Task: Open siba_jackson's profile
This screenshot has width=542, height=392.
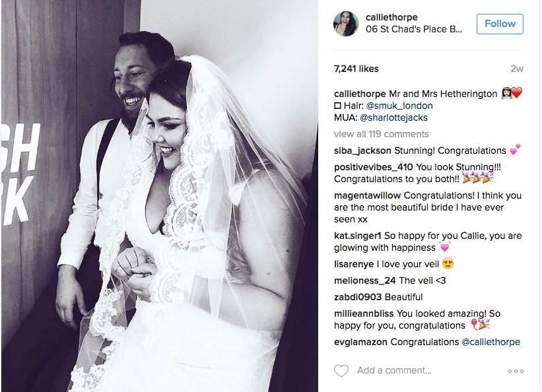Action: click(362, 150)
